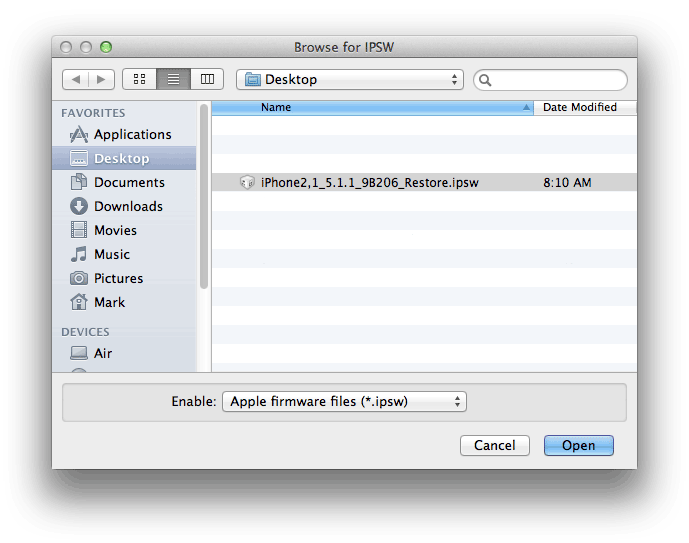
Task: Switch to column view mode
Action: [x=207, y=79]
